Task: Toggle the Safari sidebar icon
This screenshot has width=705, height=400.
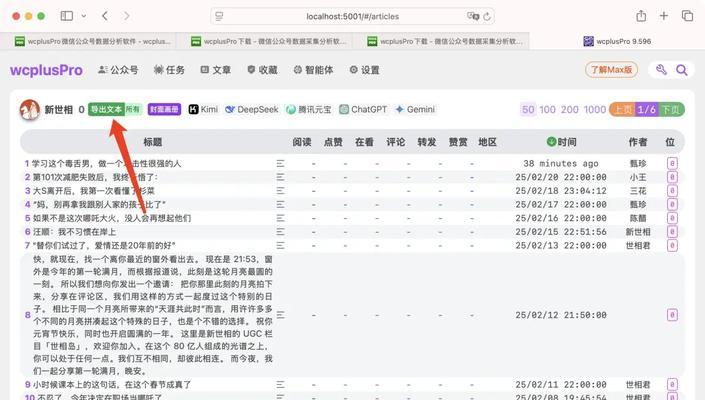Action: click(x=67, y=16)
